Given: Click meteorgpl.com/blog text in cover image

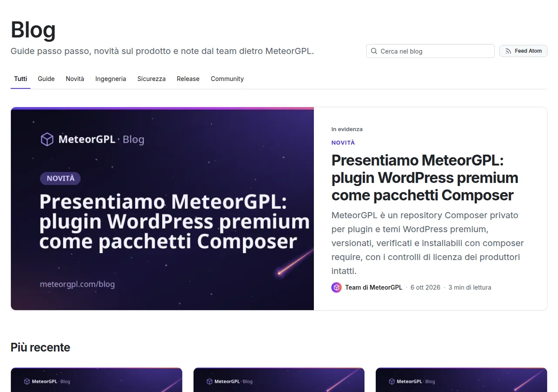Looking at the screenshot, I should (x=77, y=284).
